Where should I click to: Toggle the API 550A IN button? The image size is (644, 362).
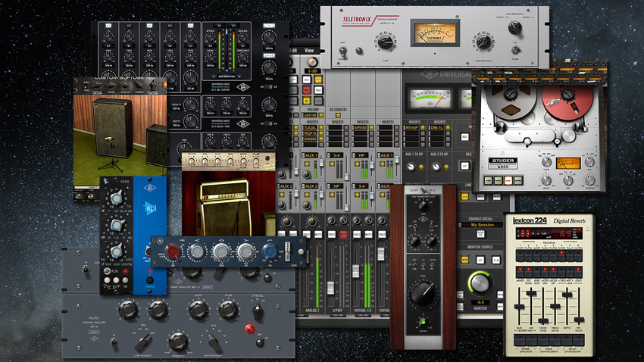tap(125, 280)
